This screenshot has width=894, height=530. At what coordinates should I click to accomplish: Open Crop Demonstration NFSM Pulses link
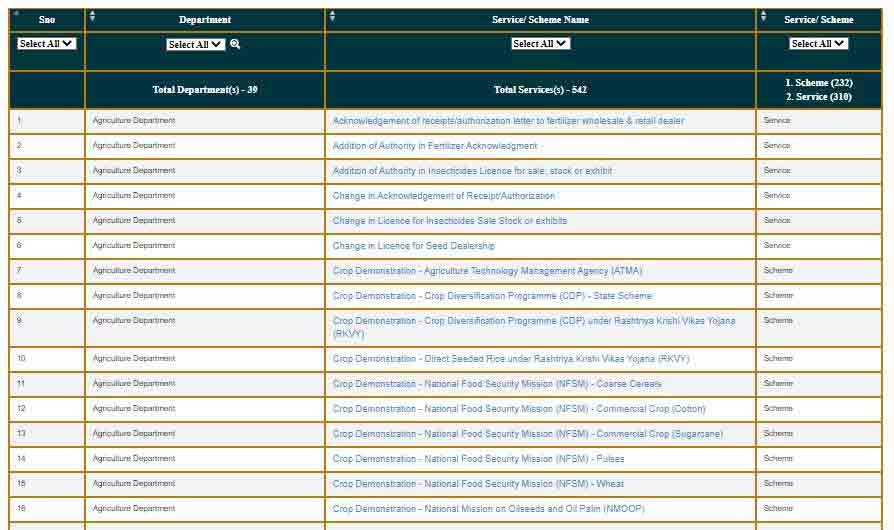[478, 459]
